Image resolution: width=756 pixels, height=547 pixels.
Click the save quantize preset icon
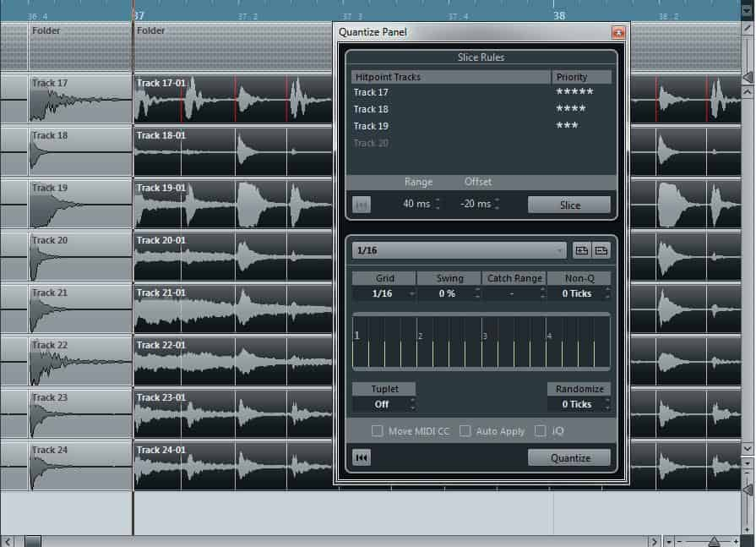point(582,250)
